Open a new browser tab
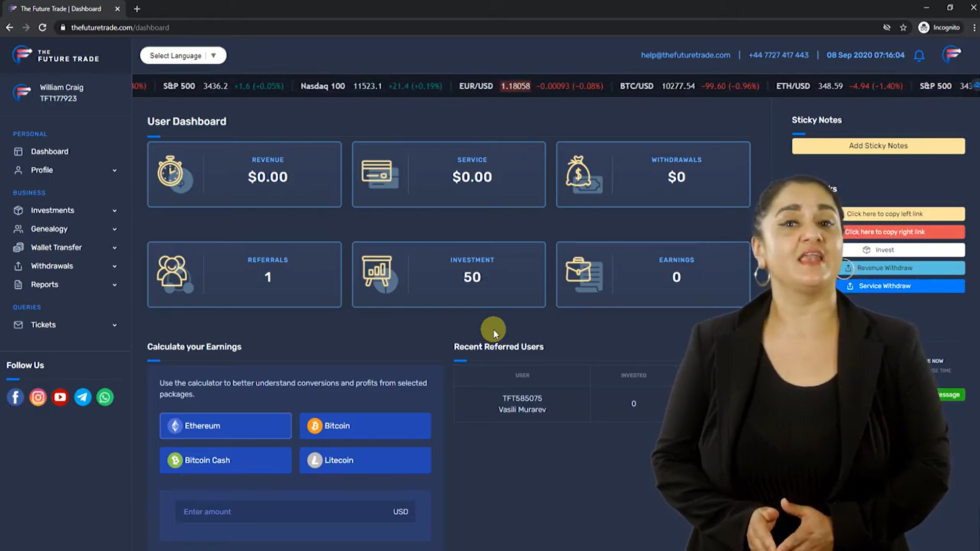Screen dimensions: 980x551 click(x=137, y=9)
